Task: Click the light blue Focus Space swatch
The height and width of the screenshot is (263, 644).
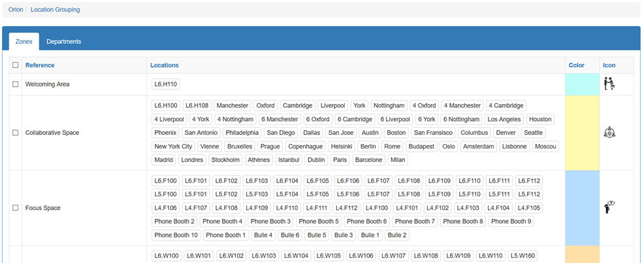Action: tap(583, 208)
